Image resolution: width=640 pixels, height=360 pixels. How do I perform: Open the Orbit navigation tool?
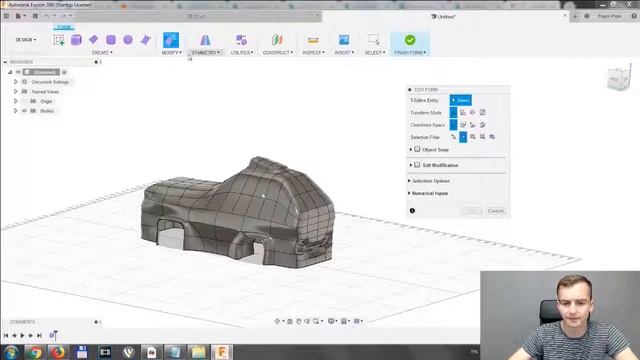point(277,321)
